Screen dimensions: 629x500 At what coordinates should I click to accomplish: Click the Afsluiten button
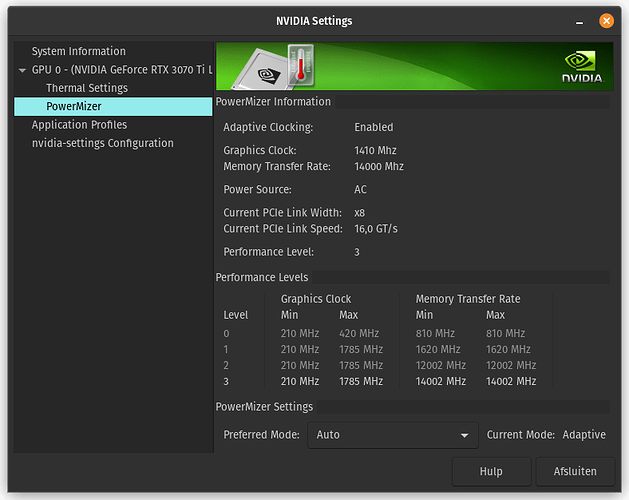click(x=575, y=471)
